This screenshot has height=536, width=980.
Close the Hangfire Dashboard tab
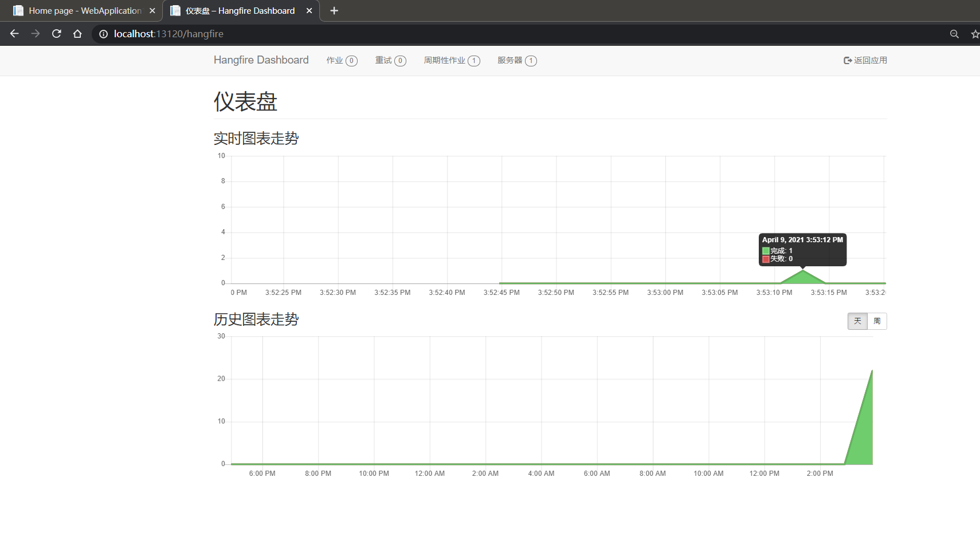(309, 11)
